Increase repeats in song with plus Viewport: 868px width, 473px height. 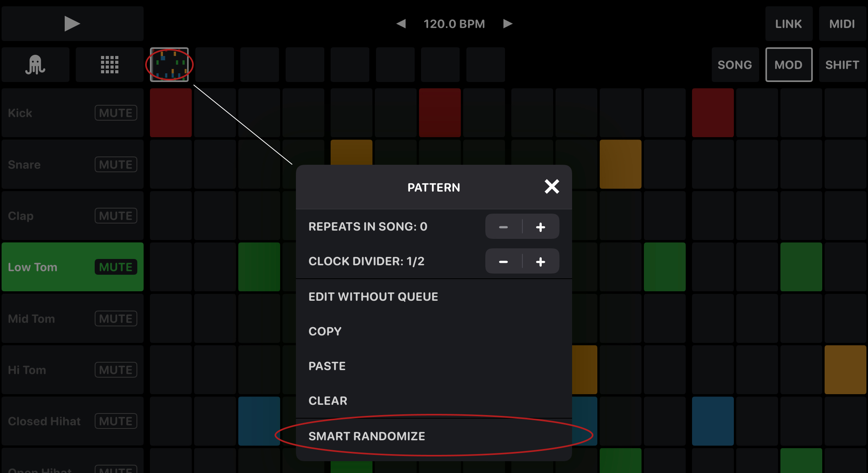(541, 227)
